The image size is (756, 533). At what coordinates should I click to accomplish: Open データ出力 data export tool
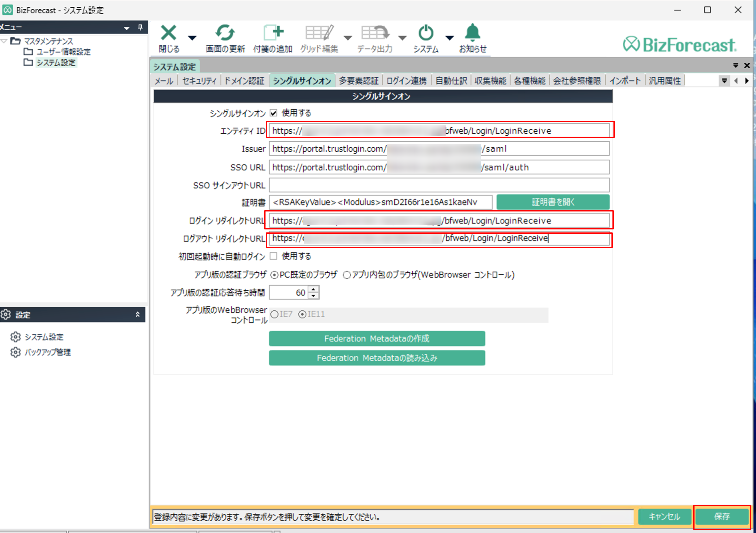pyautogui.click(x=375, y=33)
